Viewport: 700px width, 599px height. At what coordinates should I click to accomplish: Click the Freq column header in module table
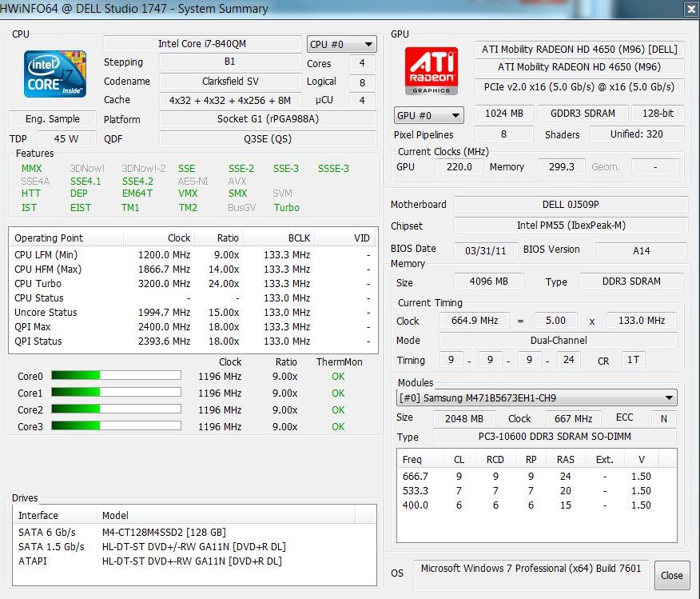(420, 459)
